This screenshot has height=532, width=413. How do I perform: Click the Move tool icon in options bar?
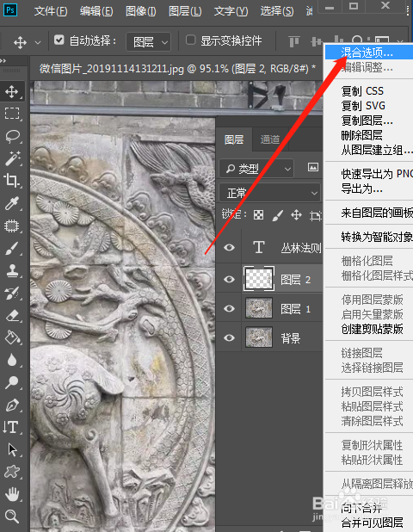[x=20, y=43]
